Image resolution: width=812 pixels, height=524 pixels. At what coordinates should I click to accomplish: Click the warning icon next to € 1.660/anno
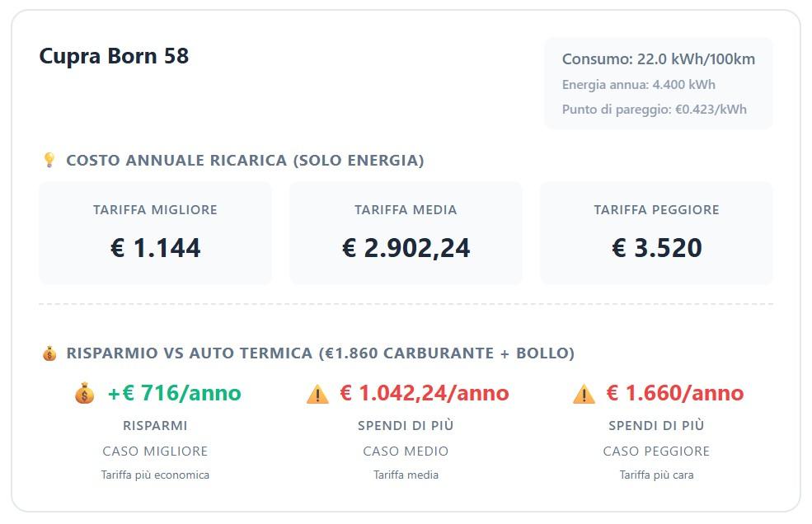click(584, 395)
